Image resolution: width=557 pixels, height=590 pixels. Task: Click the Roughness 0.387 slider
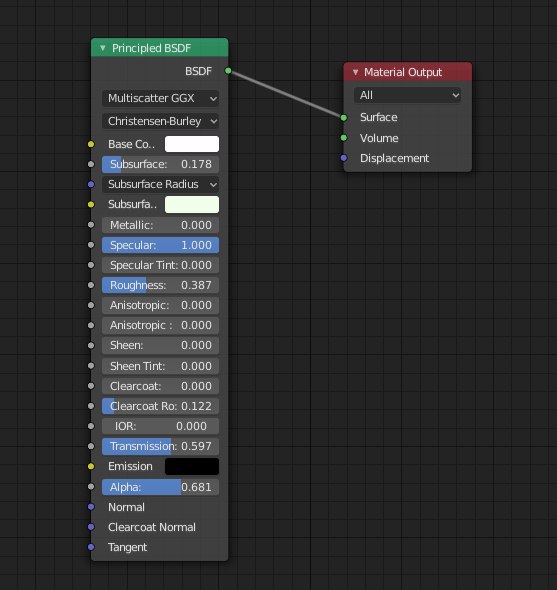click(160, 285)
